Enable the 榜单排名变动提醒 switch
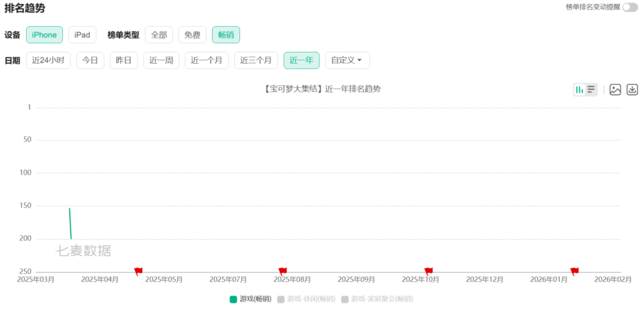This screenshot has width=644, height=313. (x=629, y=7)
